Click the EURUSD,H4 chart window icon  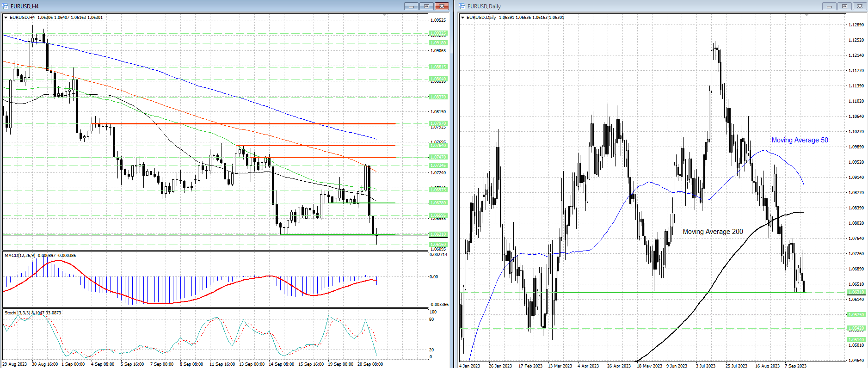tap(6, 6)
